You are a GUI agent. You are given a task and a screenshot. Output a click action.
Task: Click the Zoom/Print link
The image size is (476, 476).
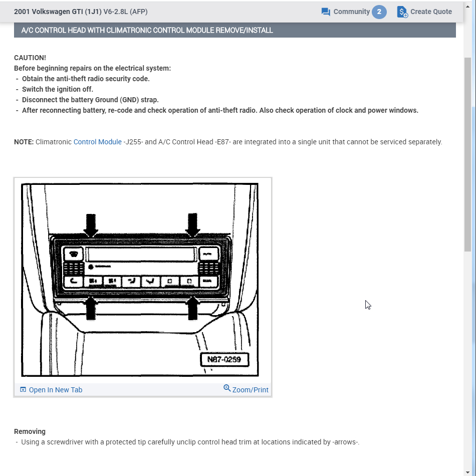[250, 390]
